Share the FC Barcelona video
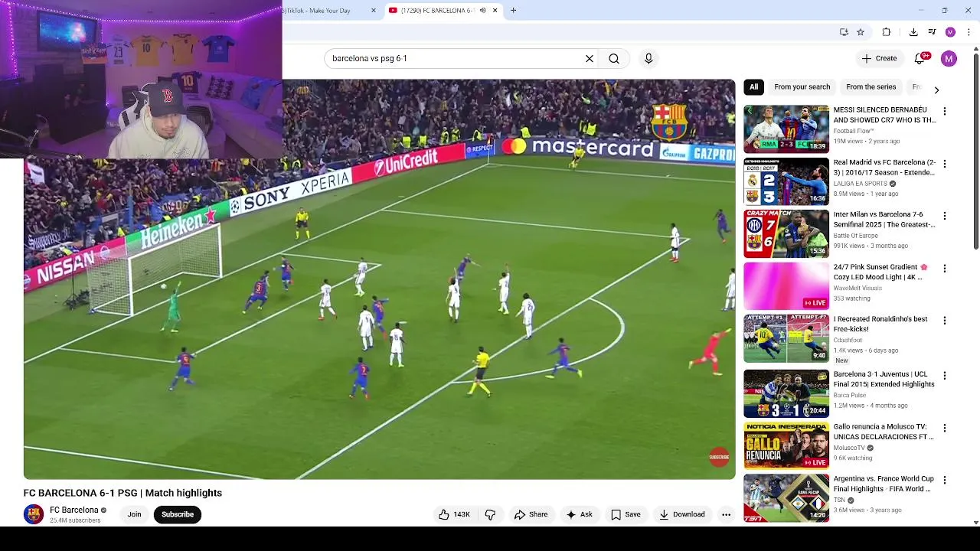 (x=531, y=514)
